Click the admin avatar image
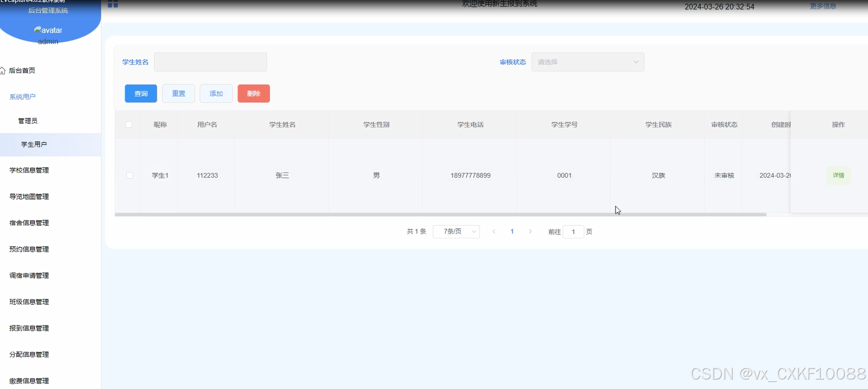Image resolution: width=868 pixels, height=389 pixels. (x=48, y=30)
